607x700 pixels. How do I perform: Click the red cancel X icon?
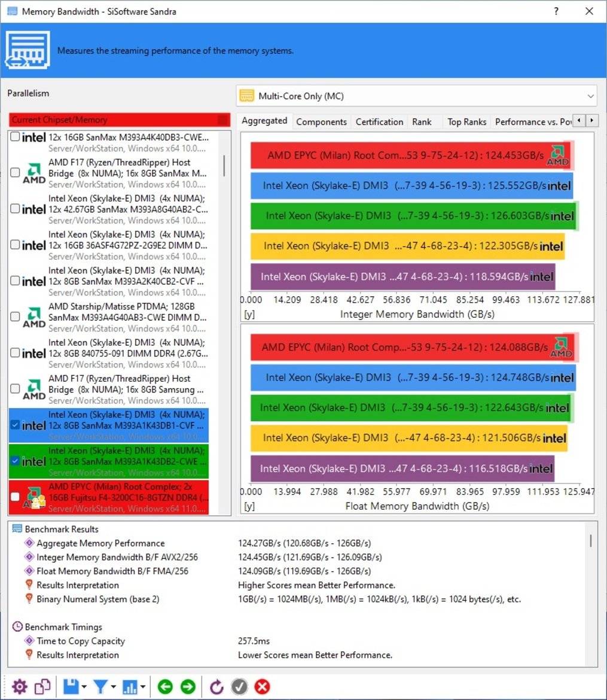(x=263, y=687)
